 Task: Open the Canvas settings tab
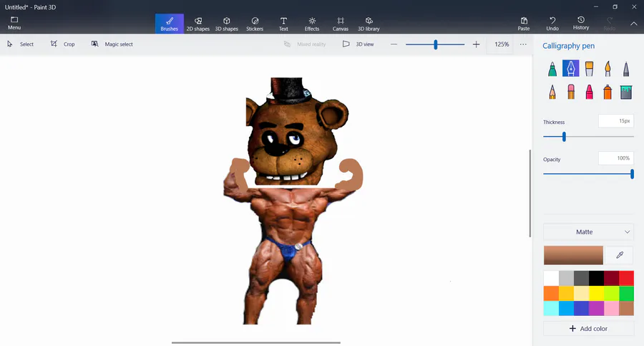tap(341, 24)
